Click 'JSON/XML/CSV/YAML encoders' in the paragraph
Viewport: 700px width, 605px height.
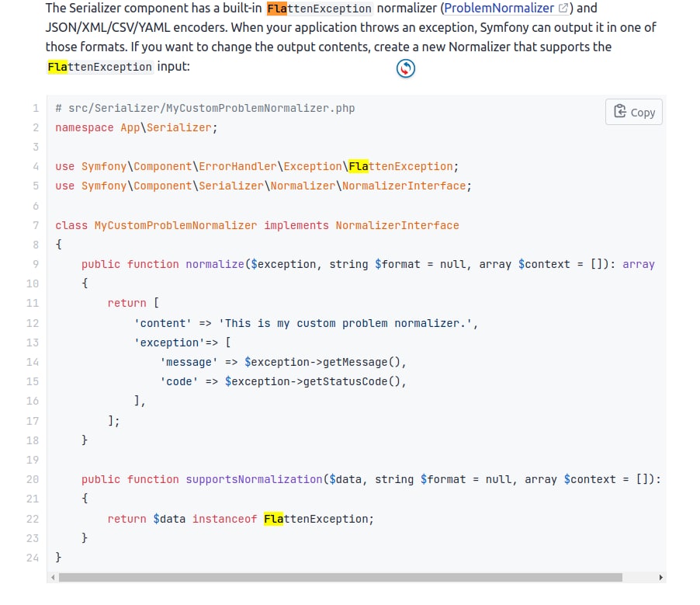click(x=136, y=28)
